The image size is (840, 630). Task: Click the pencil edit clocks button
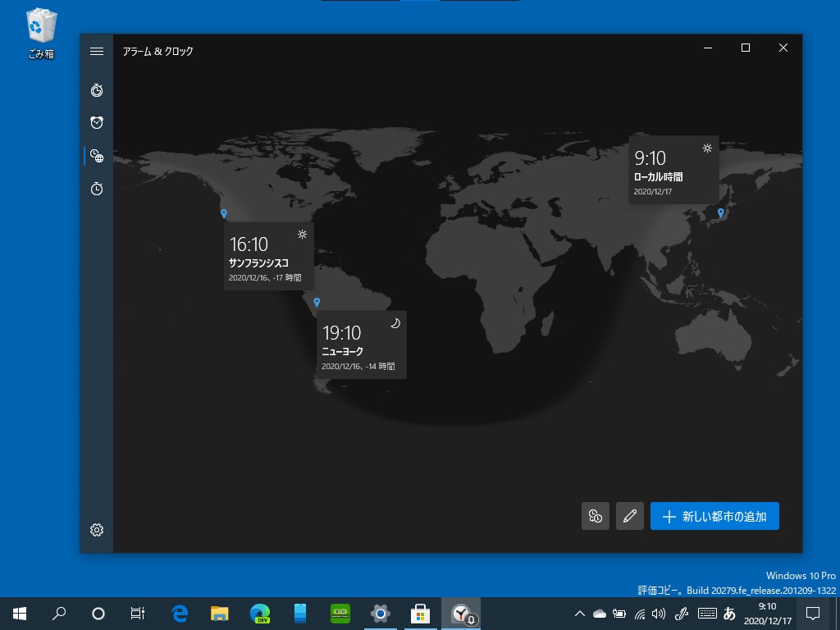click(630, 516)
